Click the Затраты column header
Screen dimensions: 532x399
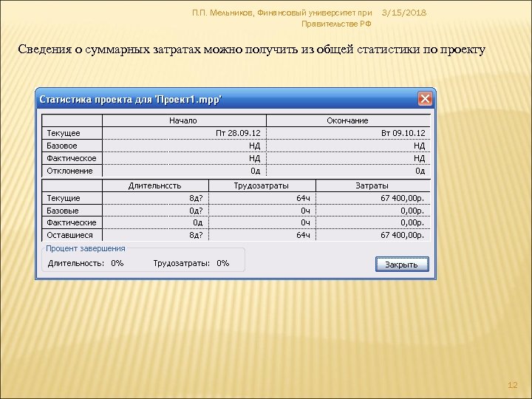373,185
